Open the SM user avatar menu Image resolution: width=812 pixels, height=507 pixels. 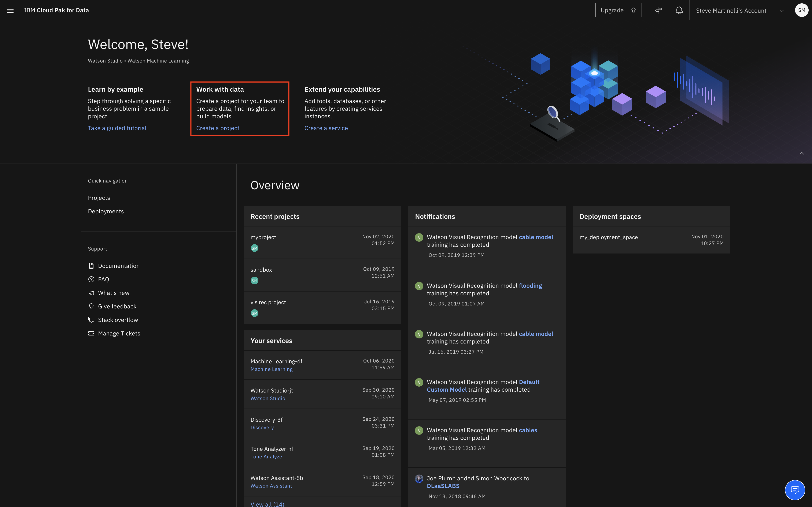[802, 10]
